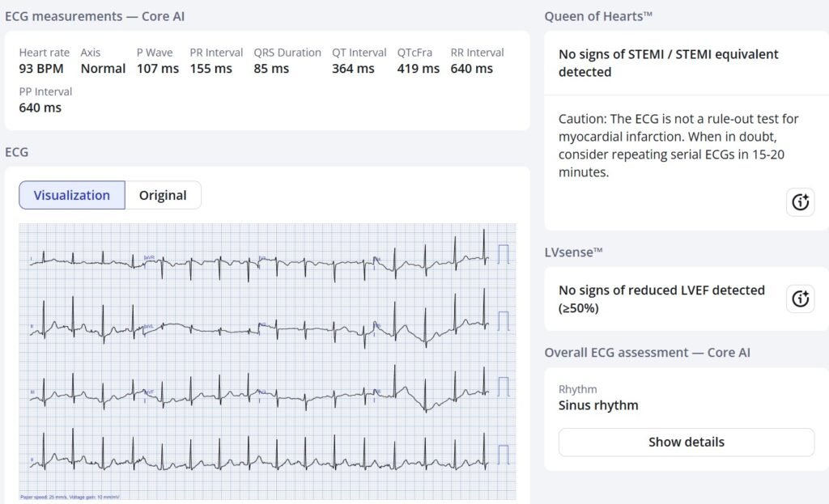This screenshot has height=504, width=829.
Task: Click the No signs of STEMI heading
Action: tap(668, 63)
